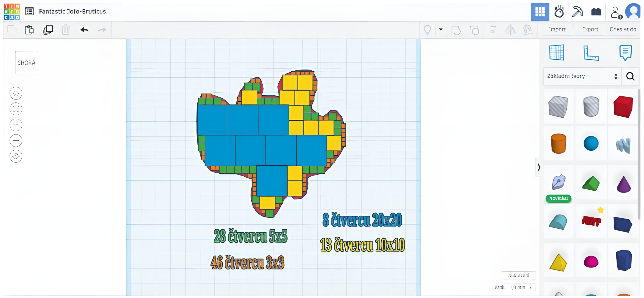
Task: Open the Notes tool icon
Action: (x=625, y=53)
